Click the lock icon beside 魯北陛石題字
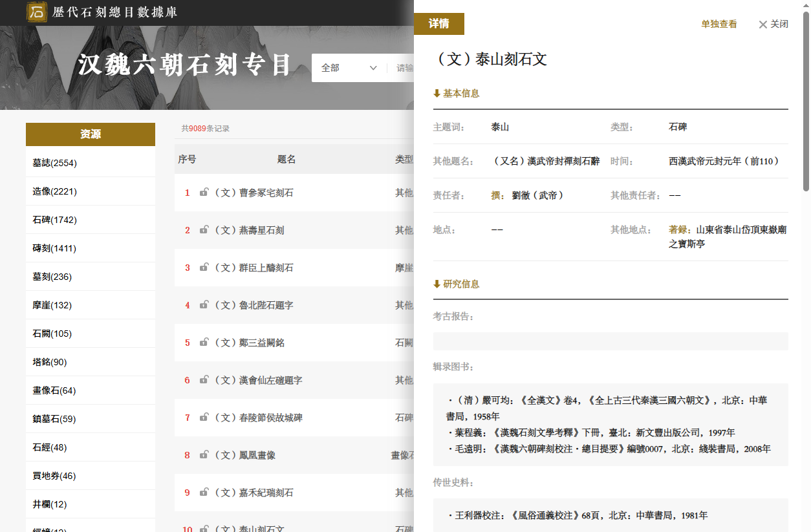Screen dimensions: 811x532 pos(204,304)
